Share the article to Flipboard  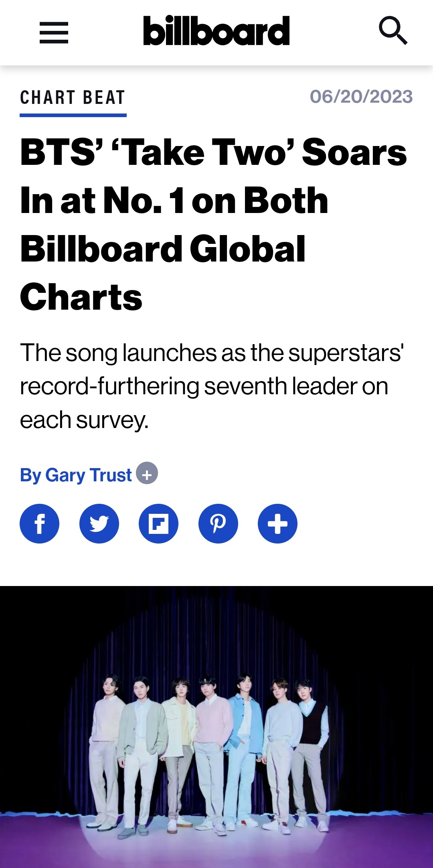[x=158, y=523]
